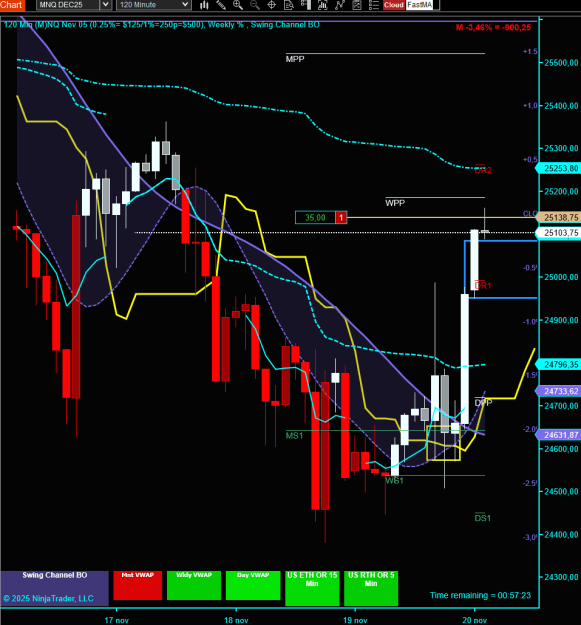Image resolution: width=581 pixels, height=625 pixels.
Task: Toggle the crosshair cursor icon
Action: tap(271, 5)
